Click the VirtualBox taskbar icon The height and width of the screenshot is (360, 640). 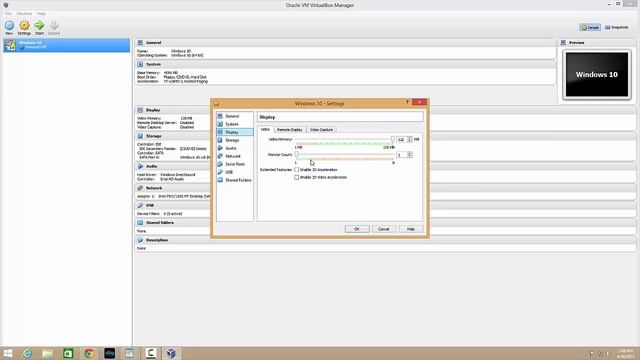[x=171, y=353]
